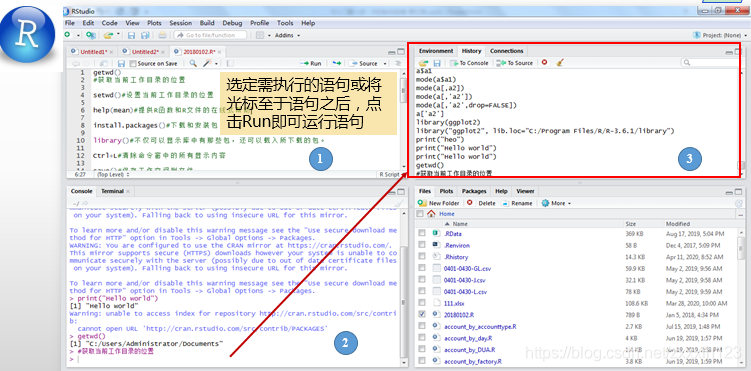Open the New File dropdown arrow

click(x=78, y=35)
